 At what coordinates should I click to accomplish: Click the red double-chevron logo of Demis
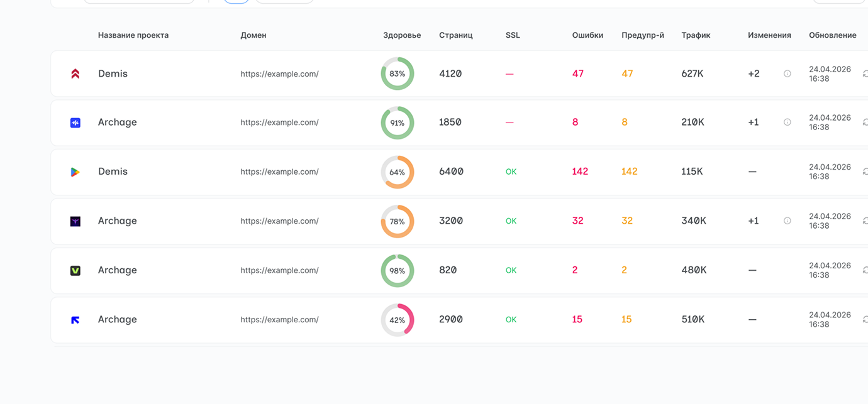coord(75,74)
